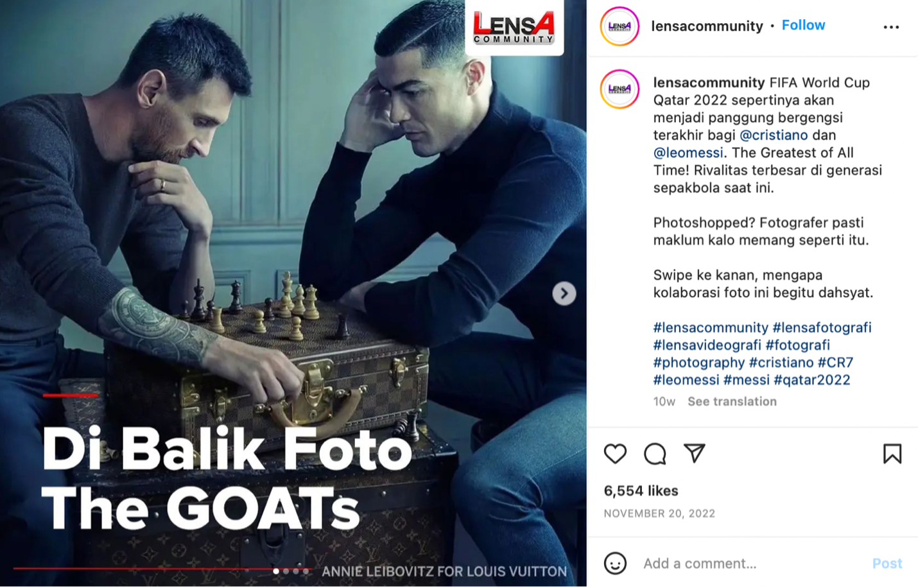Screen dimensions: 918x588
Task: Post the comment
Action: [887, 564]
